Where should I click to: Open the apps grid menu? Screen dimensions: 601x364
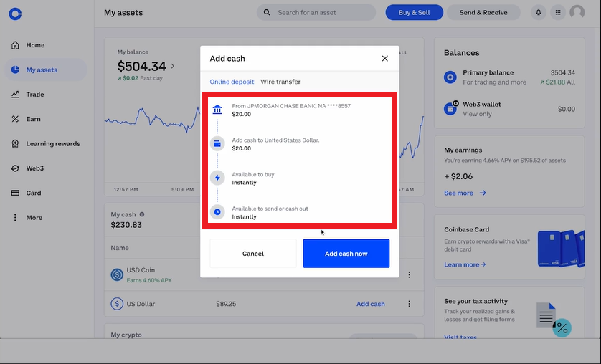pyautogui.click(x=558, y=13)
